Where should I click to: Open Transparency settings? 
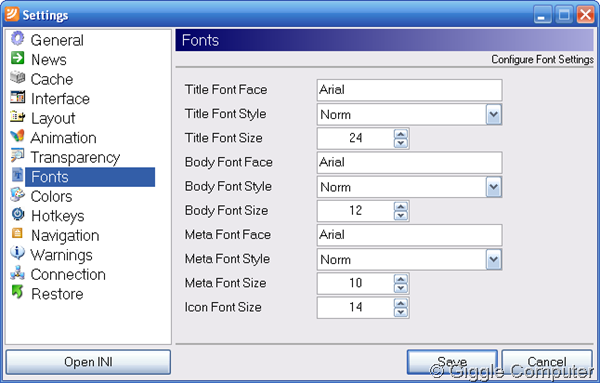75,157
